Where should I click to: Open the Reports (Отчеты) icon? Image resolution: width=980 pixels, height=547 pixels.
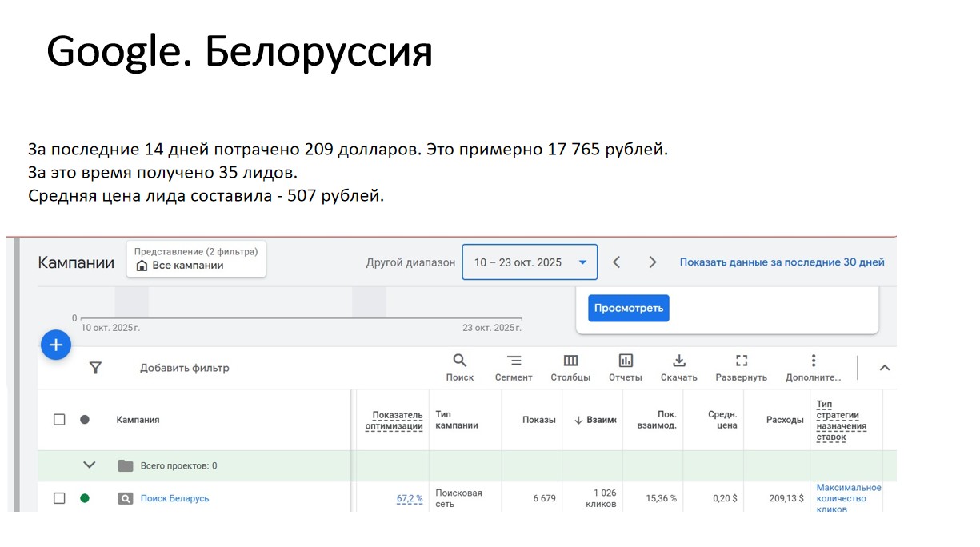[625, 361]
